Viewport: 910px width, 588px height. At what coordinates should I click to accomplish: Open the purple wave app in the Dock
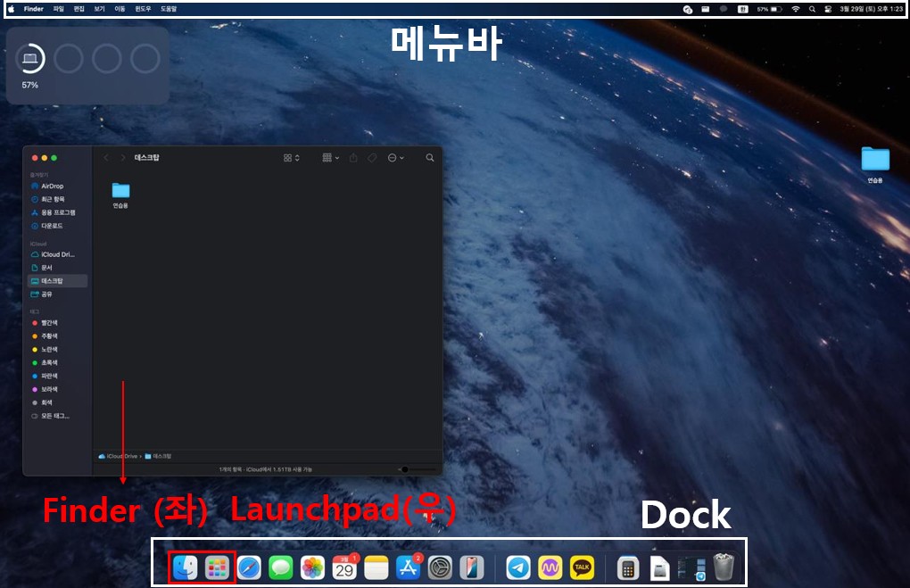[x=550, y=567]
